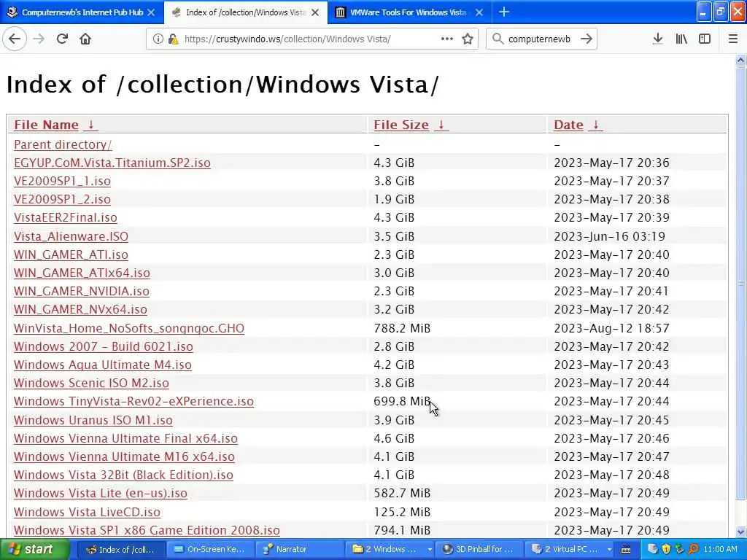Open VE2009SP1_1.iso link
The height and width of the screenshot is (560, 747).
(x=62, y=181)
